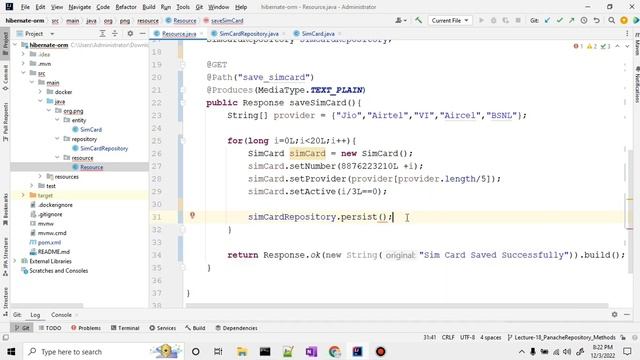Open the Git menu
The image size is (640, 360).
click(x=199, y=7)
